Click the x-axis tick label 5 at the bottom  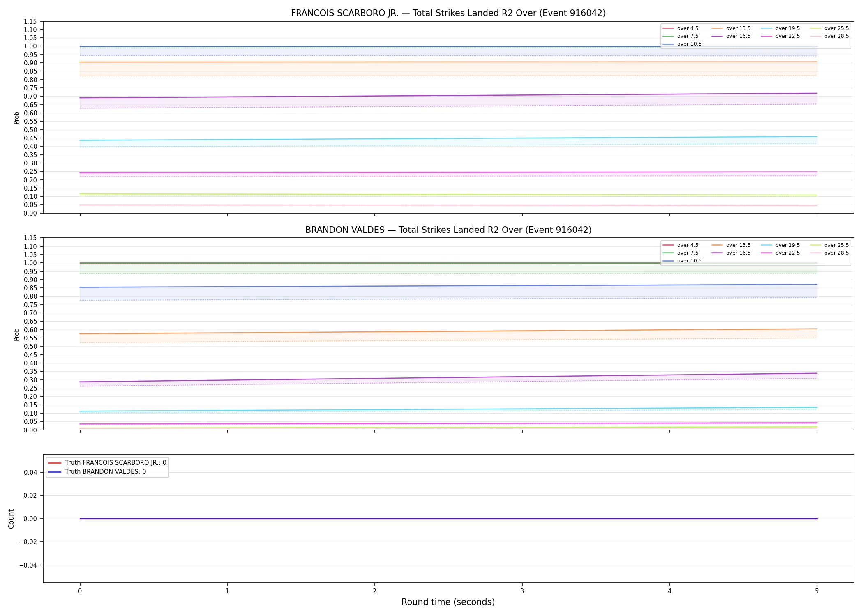[x=817, y=591]
